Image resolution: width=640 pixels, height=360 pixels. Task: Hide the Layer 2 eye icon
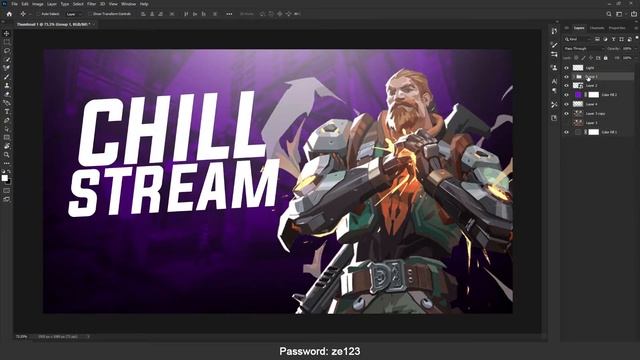click(567, 86)
